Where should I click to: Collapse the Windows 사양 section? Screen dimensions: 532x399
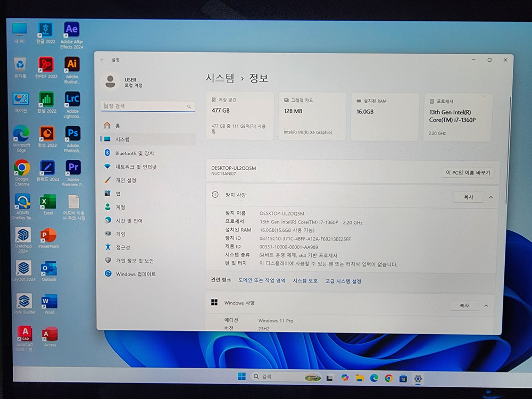point(486,305)
